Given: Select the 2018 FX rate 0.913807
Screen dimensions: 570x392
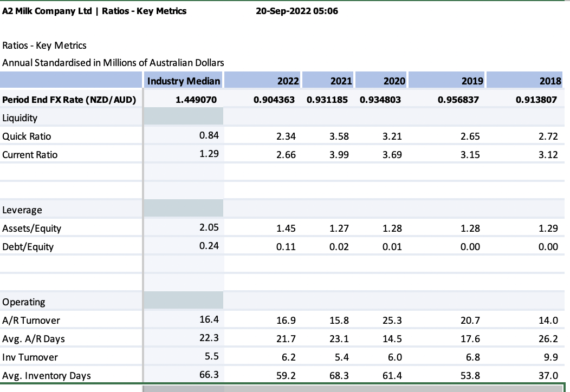Looking at the screenshot, I should pos(536,100).
